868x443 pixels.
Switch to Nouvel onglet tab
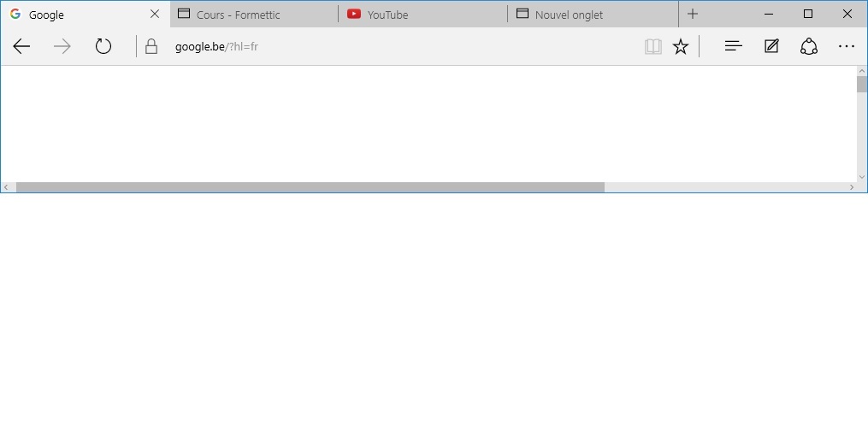pyautogui.click(x=593, y=15)
